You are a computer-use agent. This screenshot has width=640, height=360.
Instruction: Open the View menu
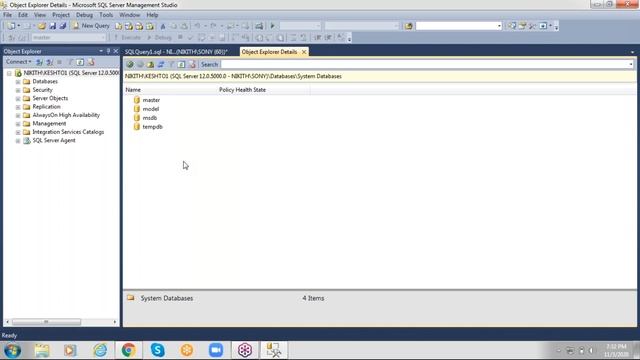(x=40, y=15)
